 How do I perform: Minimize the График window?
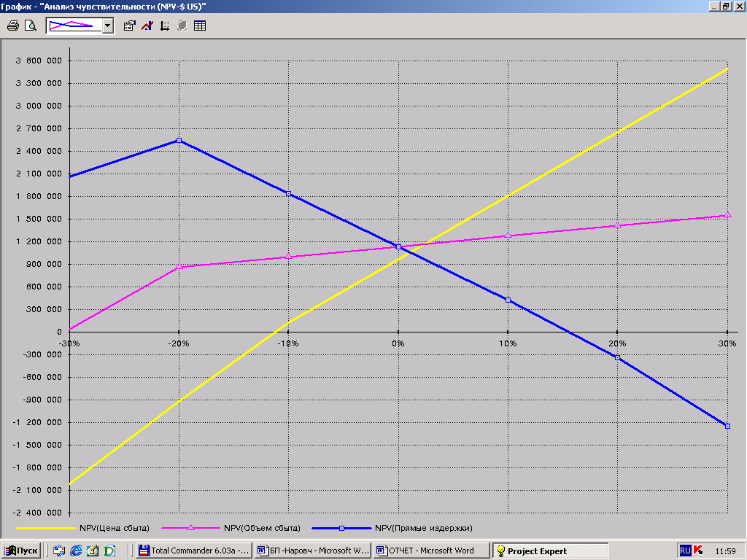(x=713, y=6)
